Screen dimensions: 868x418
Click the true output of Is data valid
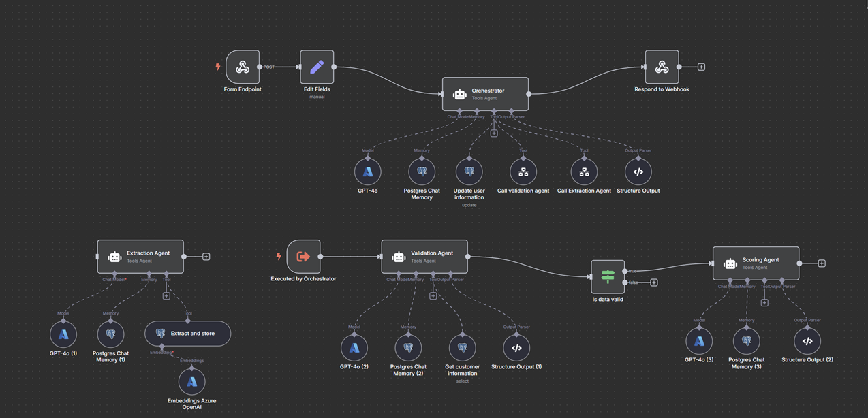(x=625, y=271)
